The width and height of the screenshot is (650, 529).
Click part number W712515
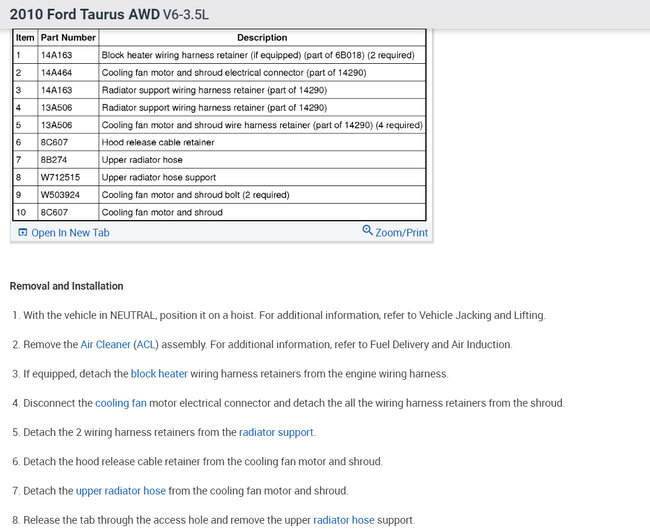[x=60, y=177]
